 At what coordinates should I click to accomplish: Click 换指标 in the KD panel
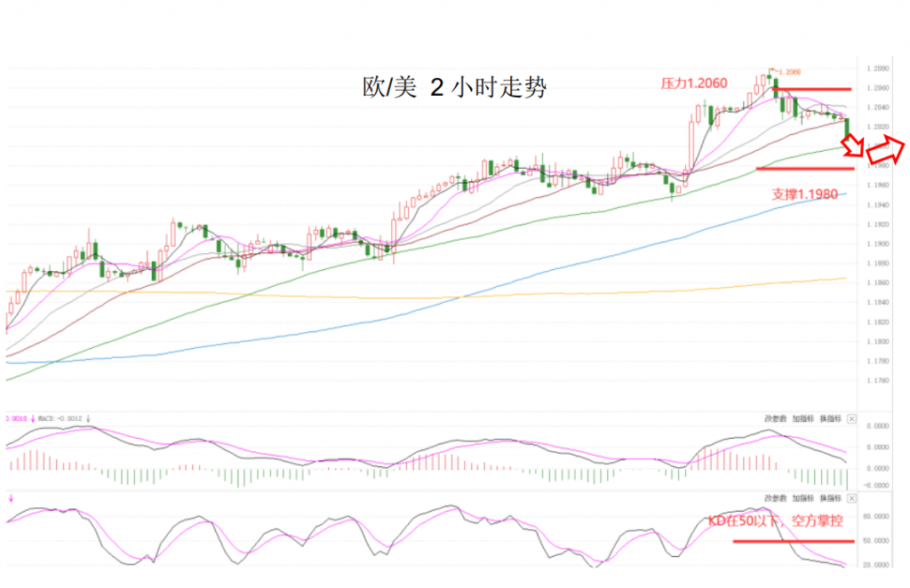[x=830, y=498]
